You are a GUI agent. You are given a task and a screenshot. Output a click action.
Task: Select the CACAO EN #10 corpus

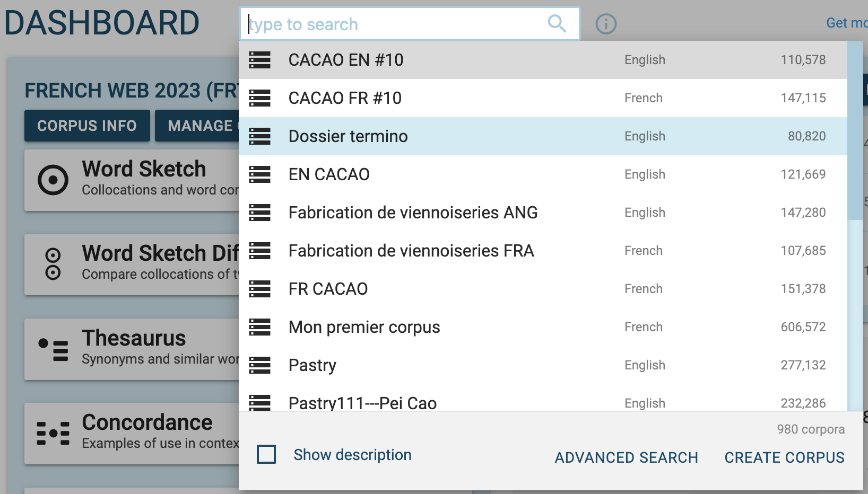(x=543, y=60)
